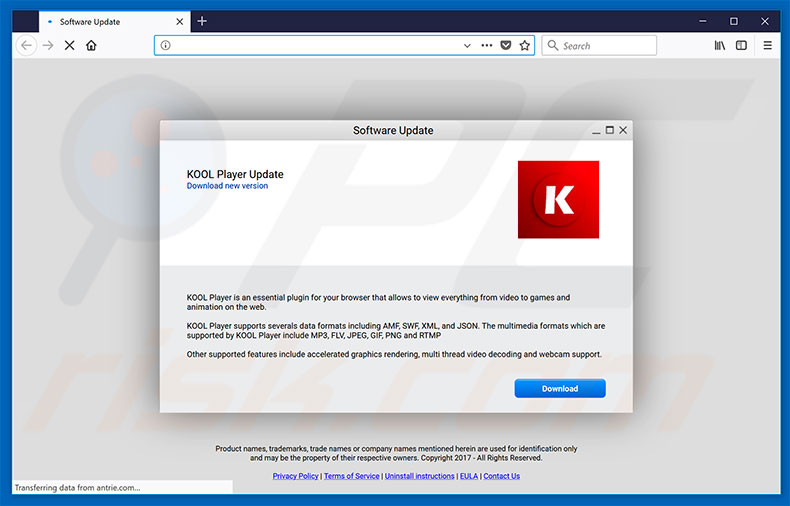Maximize the Software Update dialog
790x506 pixels.
click(x=610, y=131)
